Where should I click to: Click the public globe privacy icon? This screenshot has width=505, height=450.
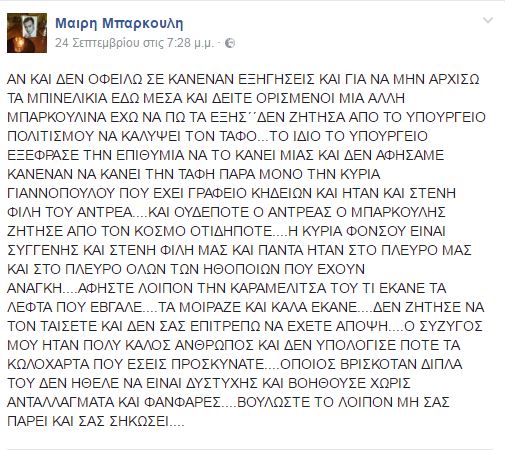(230, 43)
